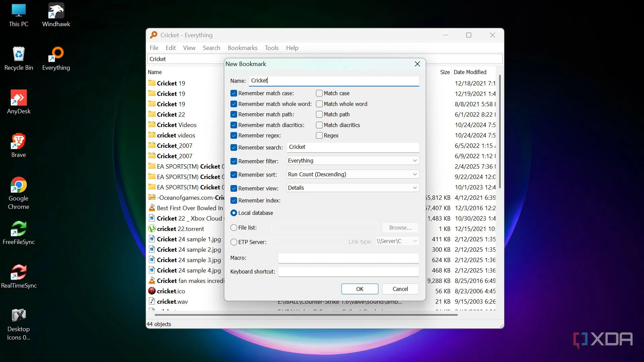The width and height of the screenshot is (644, 362).
Task: Select the cricket 22.torrent file icon
Action: tap(152, 228)
